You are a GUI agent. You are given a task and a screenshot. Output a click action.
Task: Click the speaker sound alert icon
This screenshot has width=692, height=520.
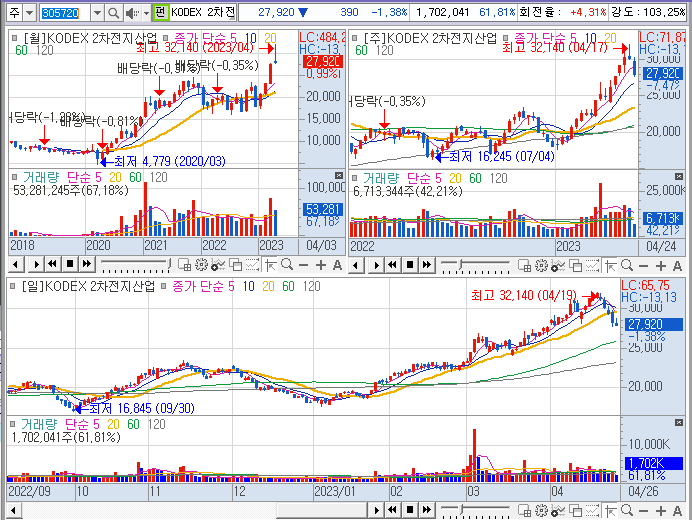(x=131, y=13)
